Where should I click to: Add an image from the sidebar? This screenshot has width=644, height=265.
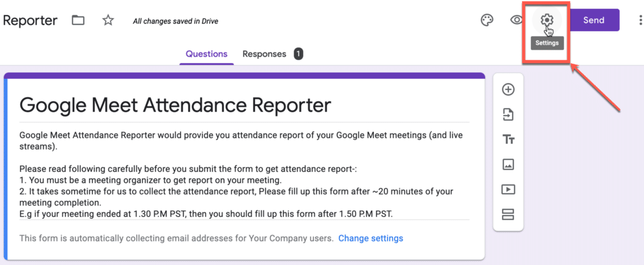point(508,165)
